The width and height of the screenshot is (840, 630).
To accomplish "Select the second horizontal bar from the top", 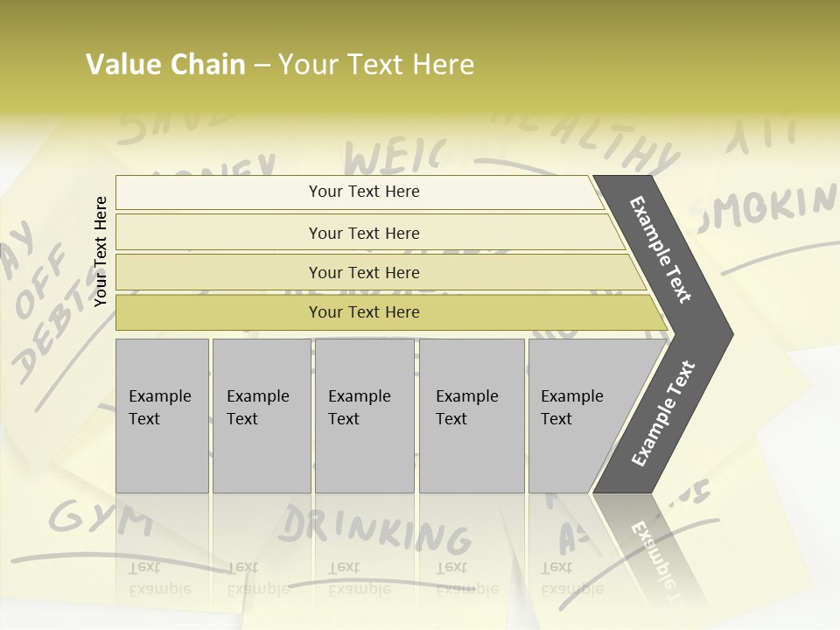I will [x=364, y=233].
